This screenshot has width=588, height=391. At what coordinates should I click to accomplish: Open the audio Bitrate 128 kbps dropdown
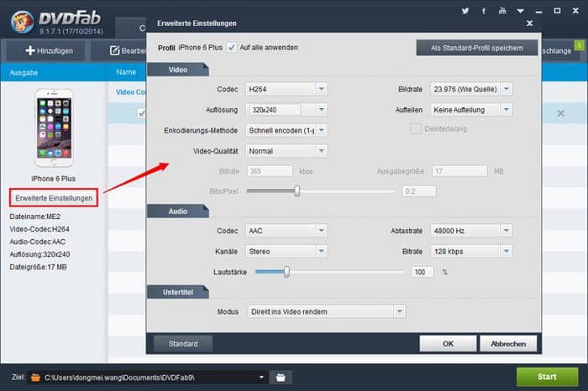click(471, 252)
